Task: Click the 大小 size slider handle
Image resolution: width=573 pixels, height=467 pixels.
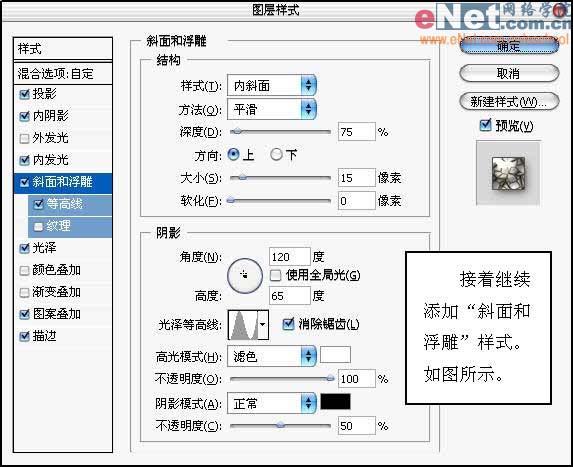Action: pos(243,178)
